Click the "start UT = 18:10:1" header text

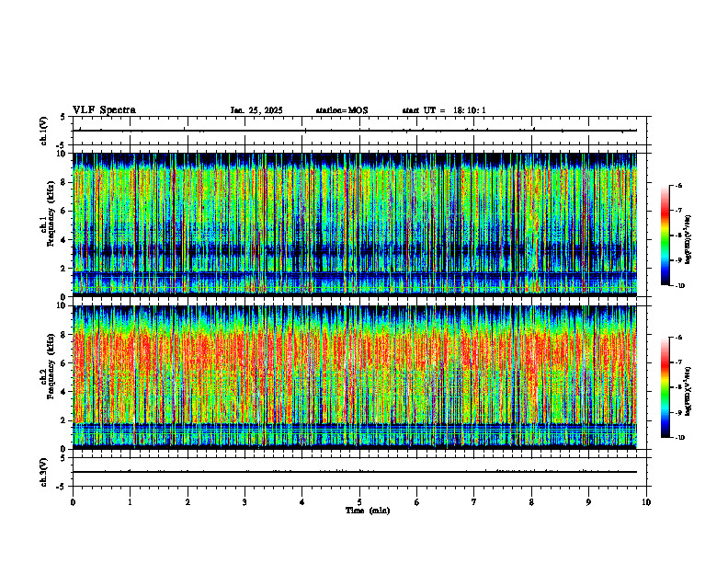pyautogui.click(x=444, y=110)
